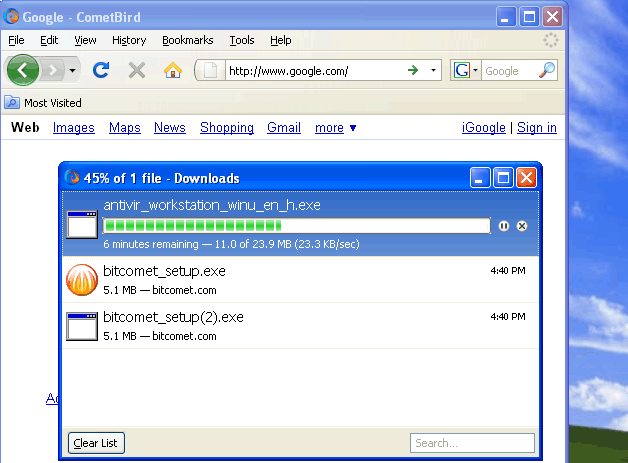Open the News link
The height and width of the screenshot is (463, 628).
point(170,127)
